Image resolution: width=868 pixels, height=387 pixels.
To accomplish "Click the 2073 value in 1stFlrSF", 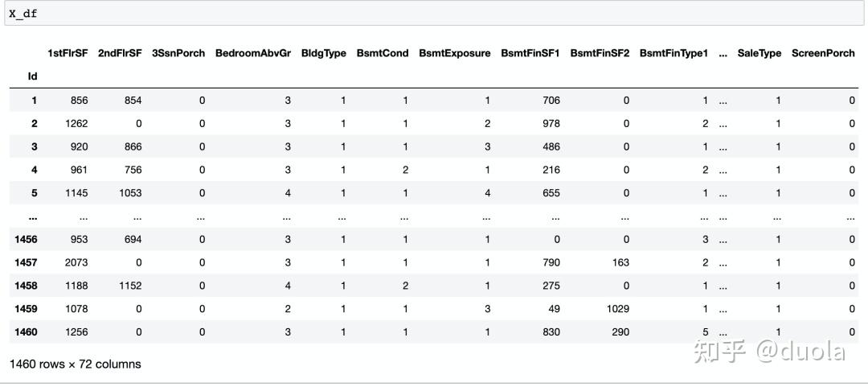I will pyautogui.click(x=76, y=262).
